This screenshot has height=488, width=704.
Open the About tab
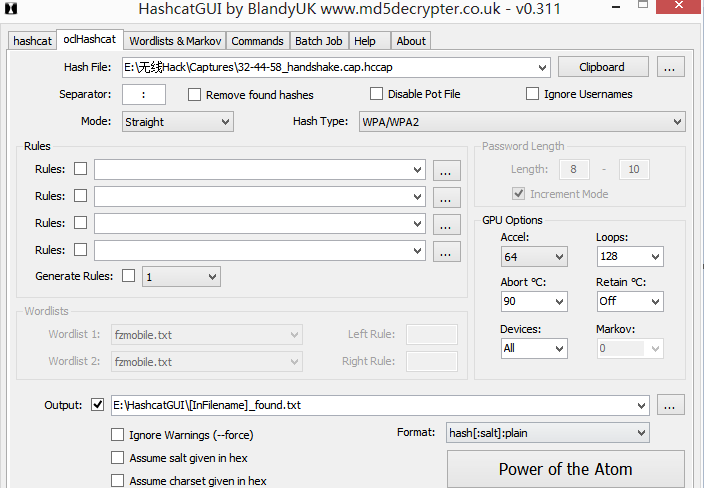click(x=411, y=41)
